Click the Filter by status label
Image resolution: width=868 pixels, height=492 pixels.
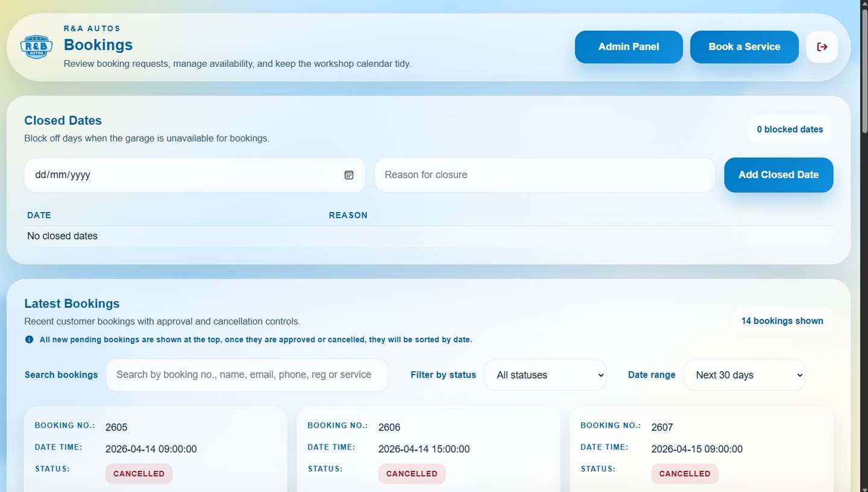(x=444, y=375)
